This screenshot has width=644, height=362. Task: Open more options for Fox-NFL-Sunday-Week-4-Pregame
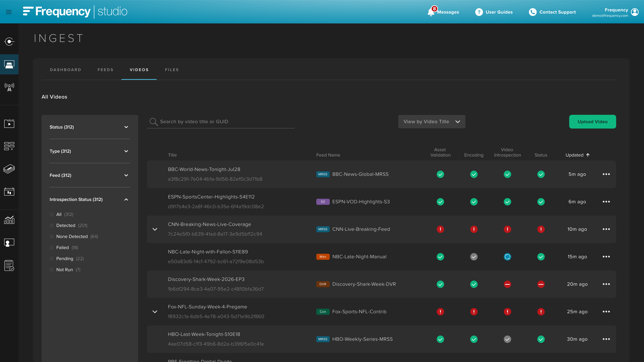pyautogui.click(x=606, y=312)
